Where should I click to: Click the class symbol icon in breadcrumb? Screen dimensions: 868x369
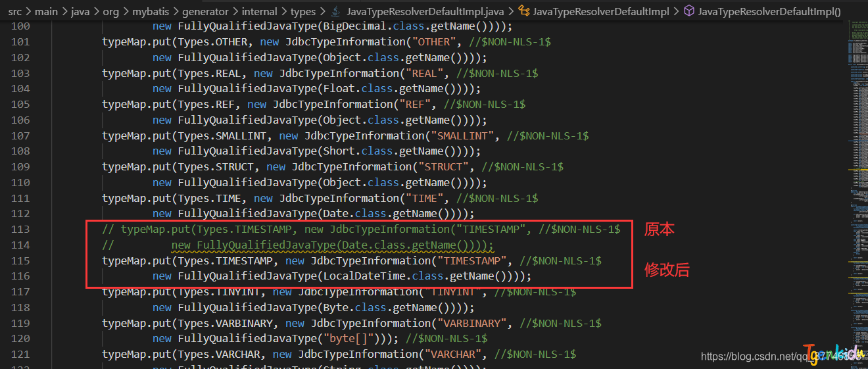tap(523, 11)
